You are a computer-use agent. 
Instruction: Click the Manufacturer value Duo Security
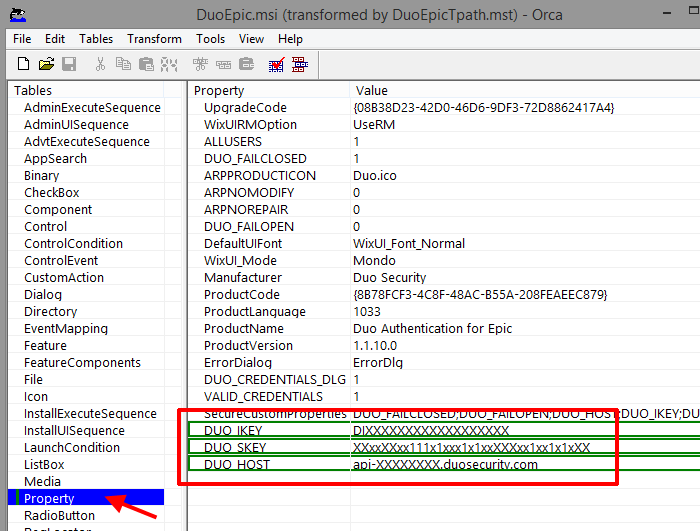[389, 277]
